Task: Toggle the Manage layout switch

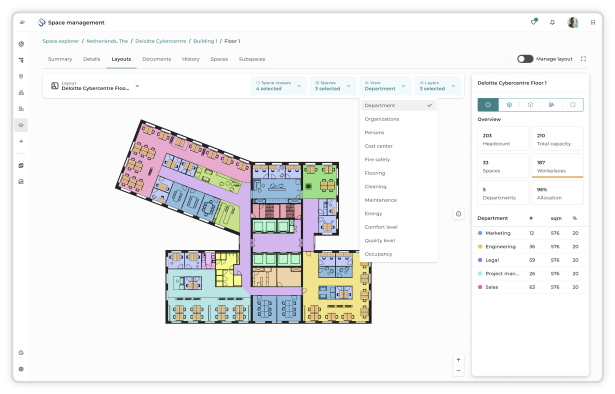Action: (x=525, y=59)
